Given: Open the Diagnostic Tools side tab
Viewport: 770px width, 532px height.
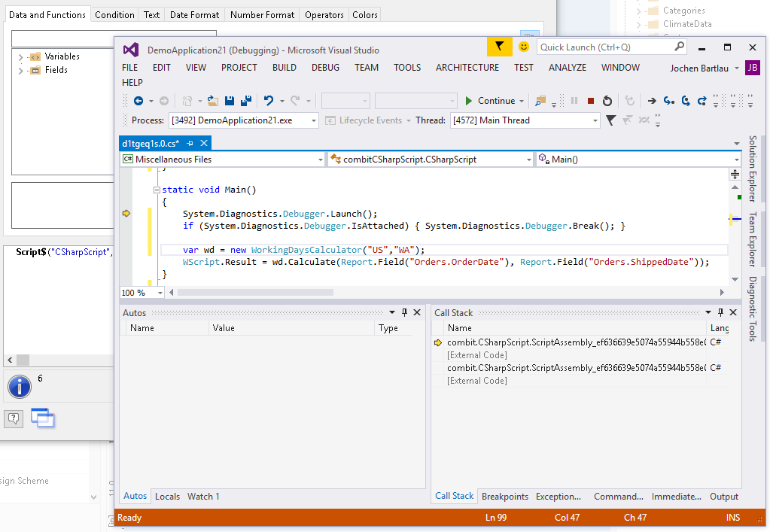Looking at the screenshot, I should (753, 309).
